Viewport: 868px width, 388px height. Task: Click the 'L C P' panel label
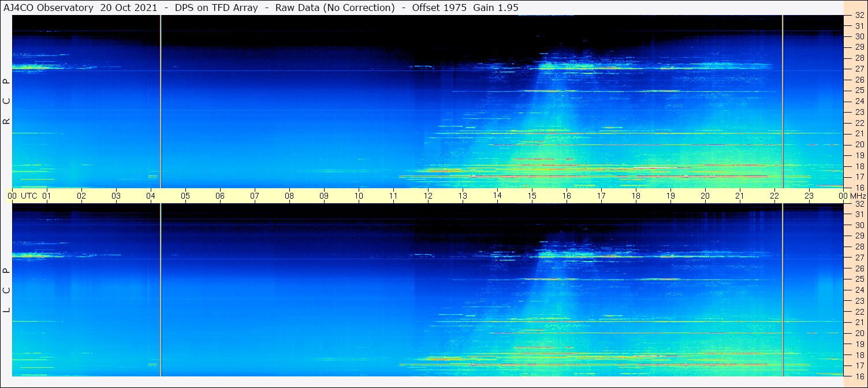pyautogui.click(x=6, y=290)
